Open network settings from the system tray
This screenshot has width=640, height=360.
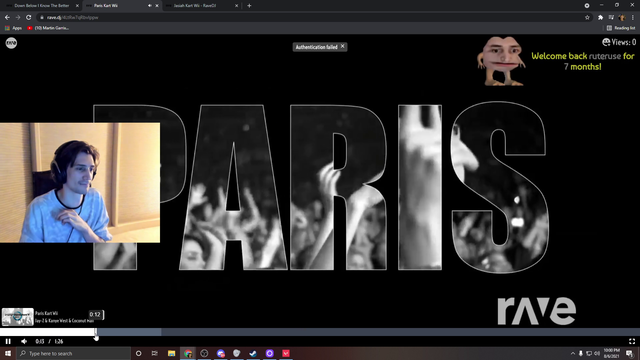[x=589, y=353]
